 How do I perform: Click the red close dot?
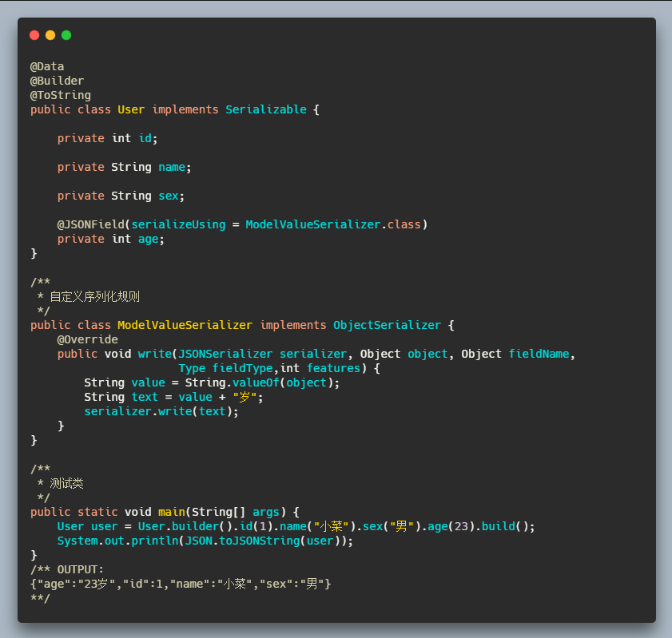click(34, 35)
